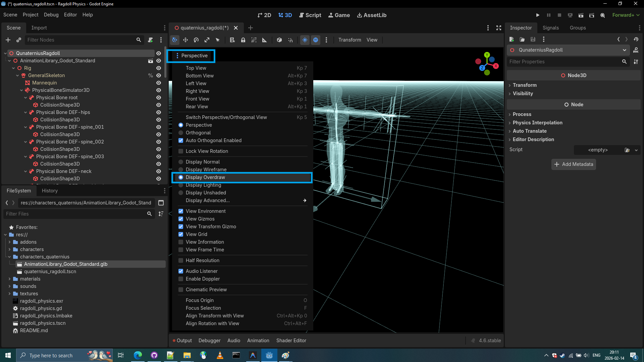Collapse the Physical Bone DEF-hips tree node
The image size is (644, 362).
[25, 112]
